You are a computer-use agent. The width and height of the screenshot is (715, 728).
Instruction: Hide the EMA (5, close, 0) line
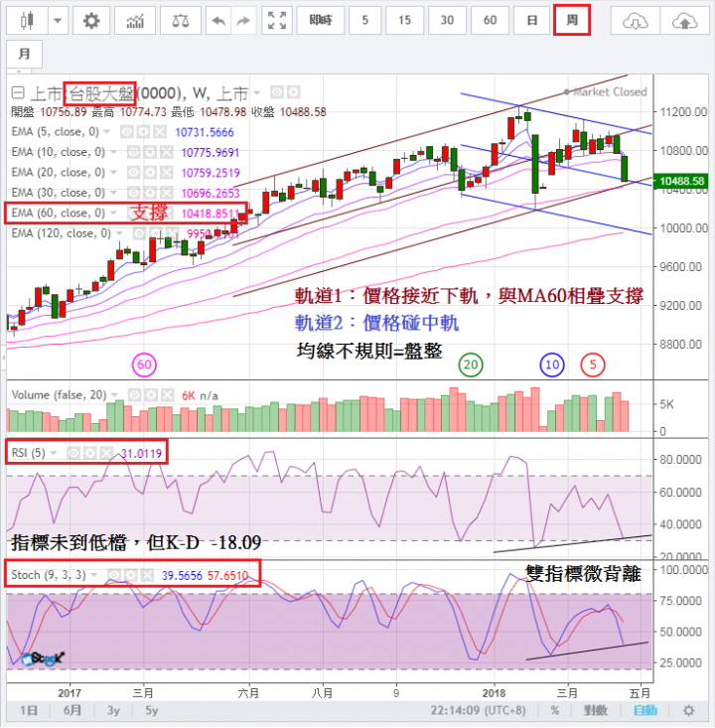(126, 132)
